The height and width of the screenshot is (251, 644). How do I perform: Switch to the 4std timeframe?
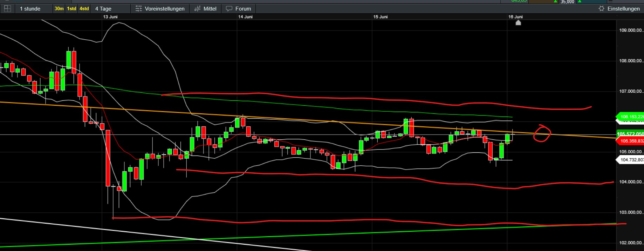tap(84, 8)
